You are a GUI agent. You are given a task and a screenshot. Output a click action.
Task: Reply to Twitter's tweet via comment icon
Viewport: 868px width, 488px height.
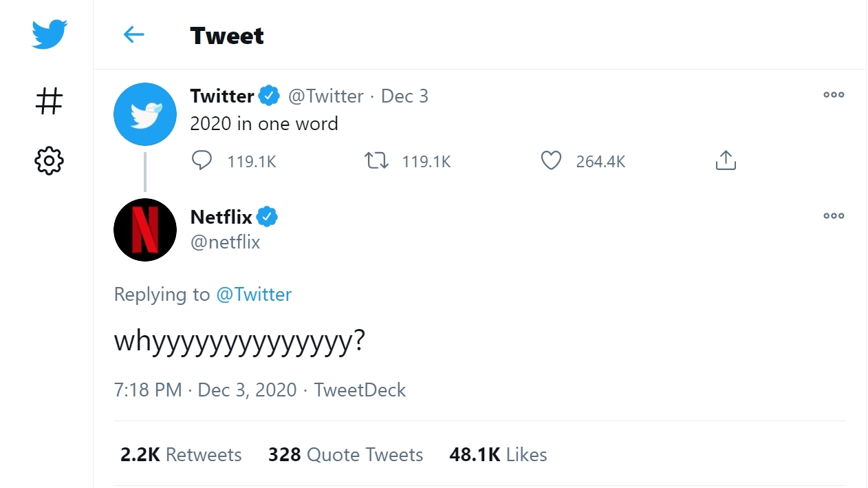202,161
